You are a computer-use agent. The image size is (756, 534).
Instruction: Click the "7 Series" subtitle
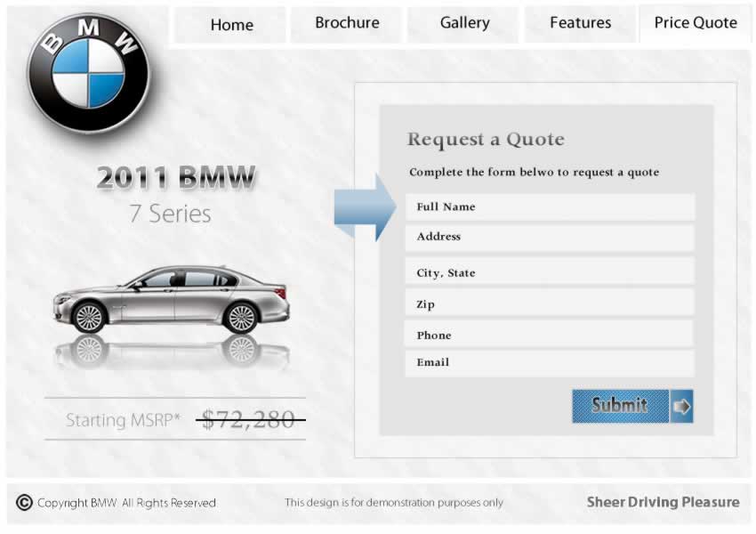[x=170, y=214]
